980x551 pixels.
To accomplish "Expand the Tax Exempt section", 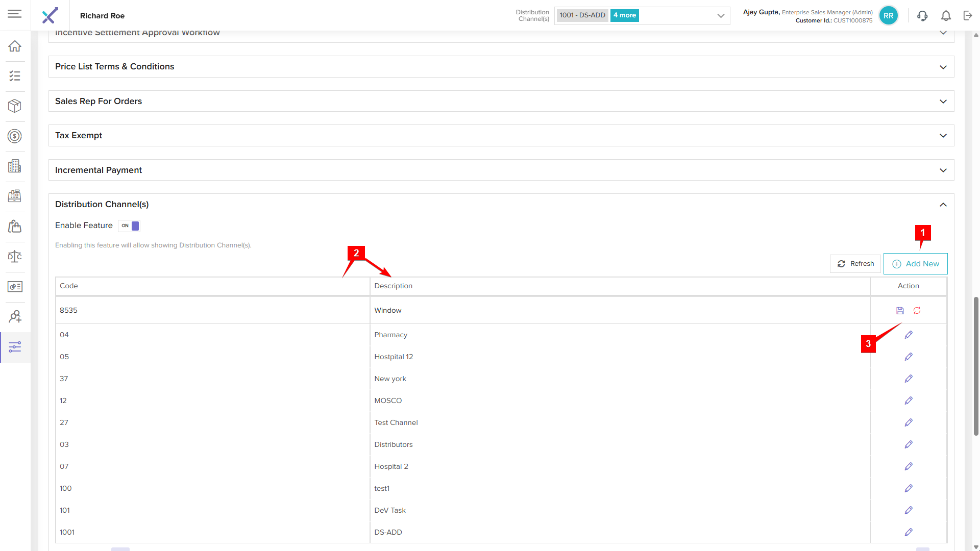I will (943, 136).
